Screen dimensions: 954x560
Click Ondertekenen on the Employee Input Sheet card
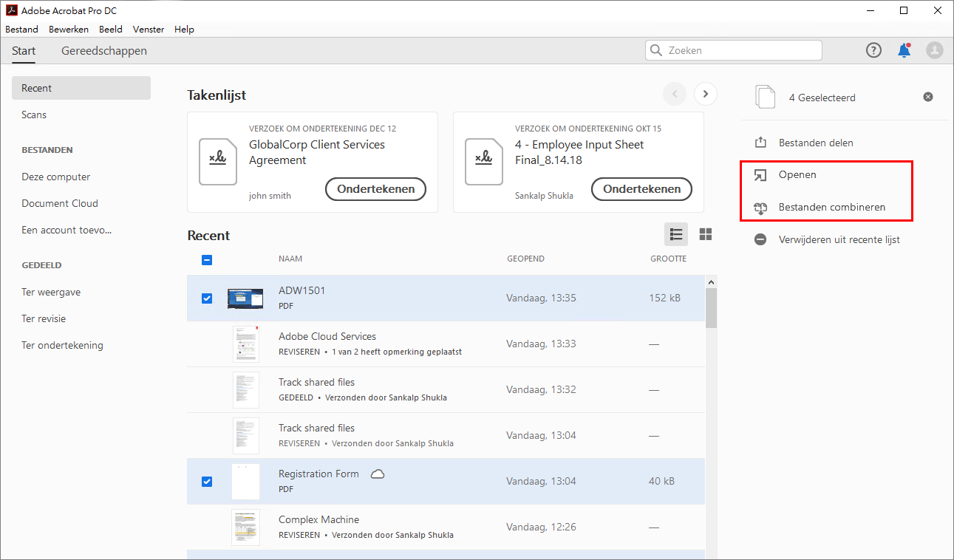[642, 189]
